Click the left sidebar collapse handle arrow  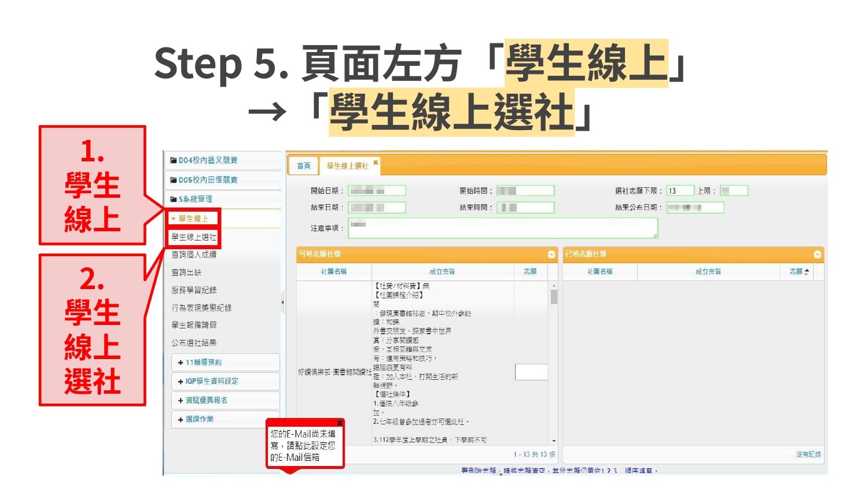coord(282,302)
